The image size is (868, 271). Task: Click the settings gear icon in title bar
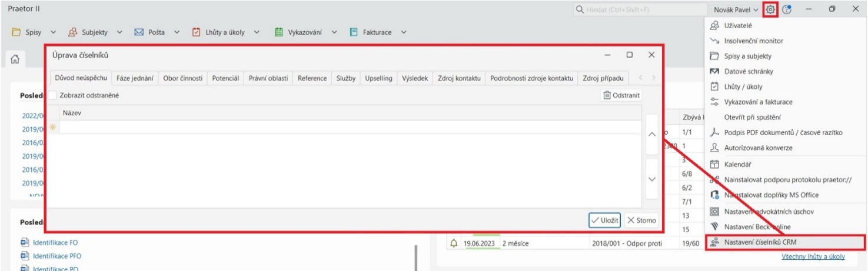[x=770, y=9]
